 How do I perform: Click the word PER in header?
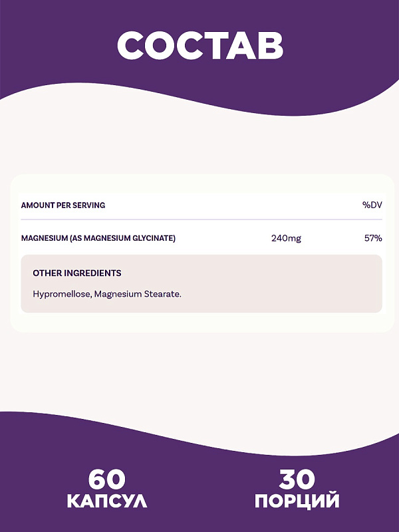click(65, 205)
